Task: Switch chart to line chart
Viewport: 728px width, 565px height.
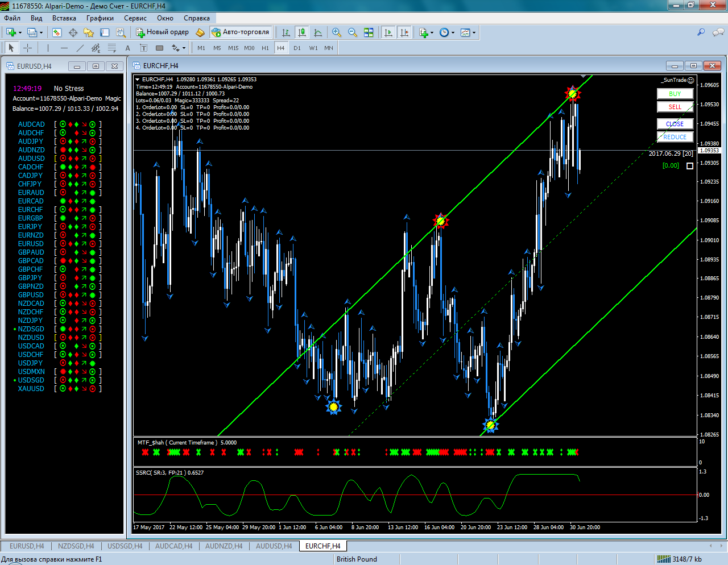Action: [x=318, y=32]
